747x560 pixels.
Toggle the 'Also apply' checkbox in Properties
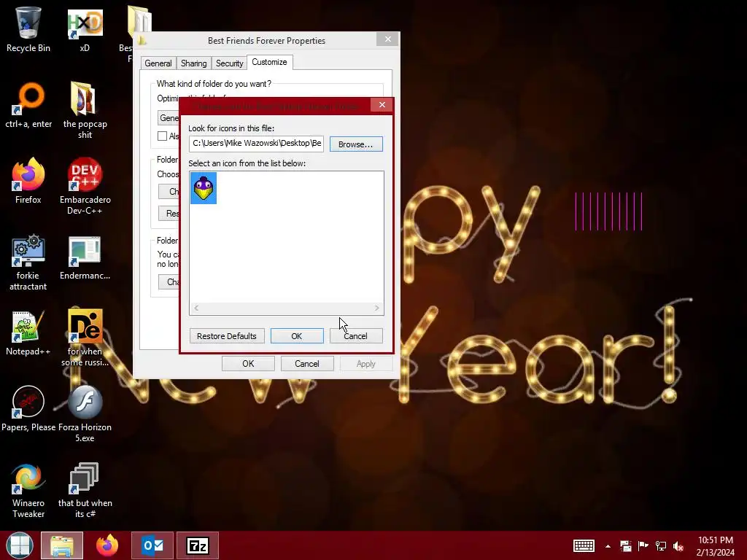point(163,136)
